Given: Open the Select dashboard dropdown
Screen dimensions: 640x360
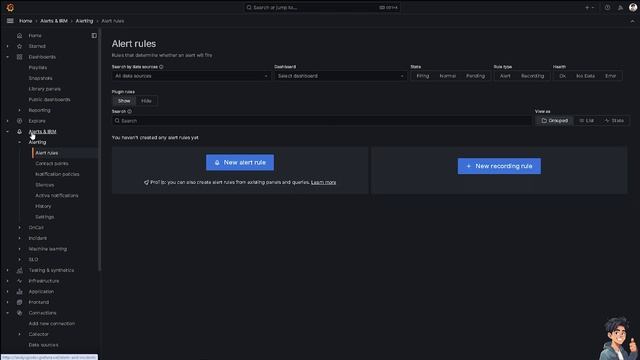Looking at the screenshot, I should [340, 76].
